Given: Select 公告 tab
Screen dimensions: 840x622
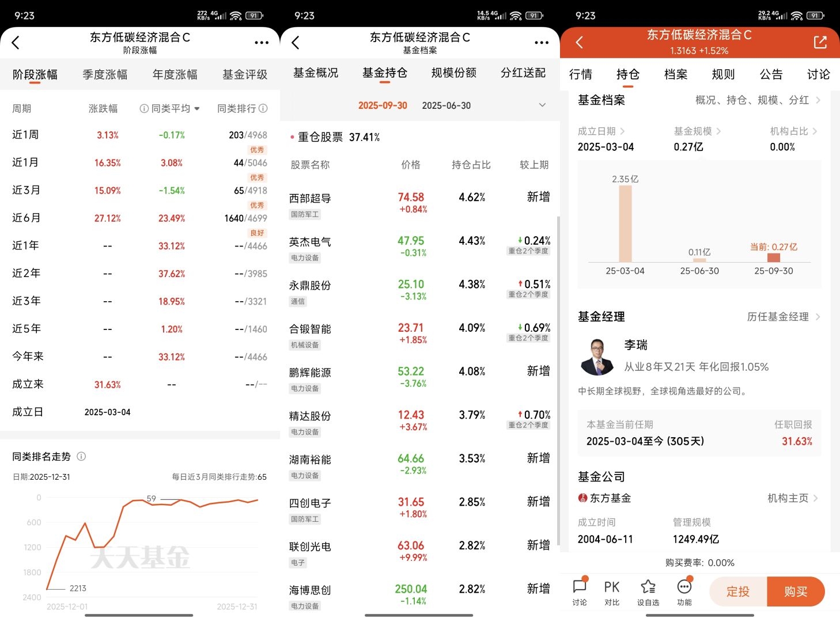Looking at the screenshot, I should pos(771,74).
